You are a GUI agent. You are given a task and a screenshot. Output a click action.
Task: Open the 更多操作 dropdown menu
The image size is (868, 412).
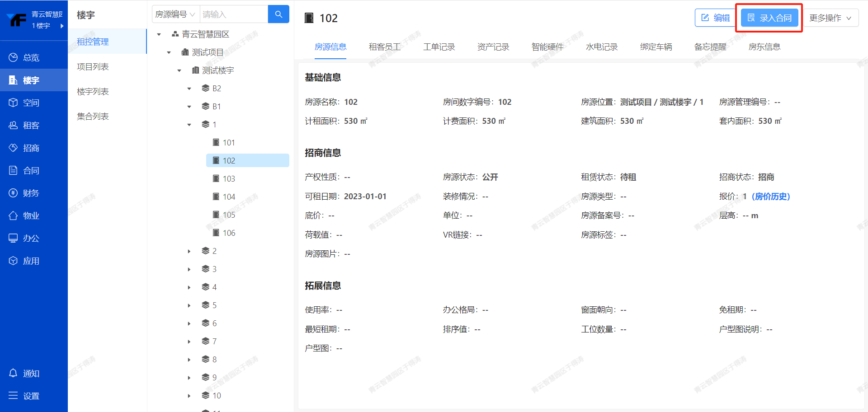[x=830, y=18]
